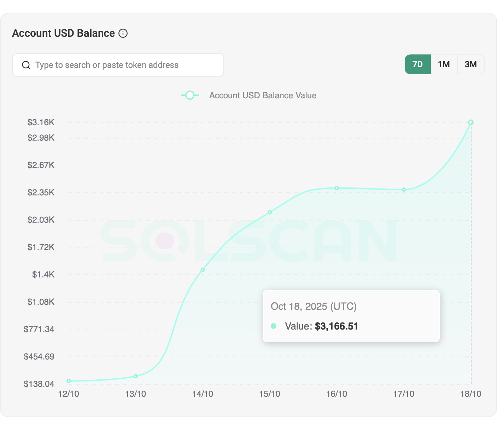The height and width of the screenshot is (425, 504).
Task: Switch to the 3M time range
Action: 470,64
